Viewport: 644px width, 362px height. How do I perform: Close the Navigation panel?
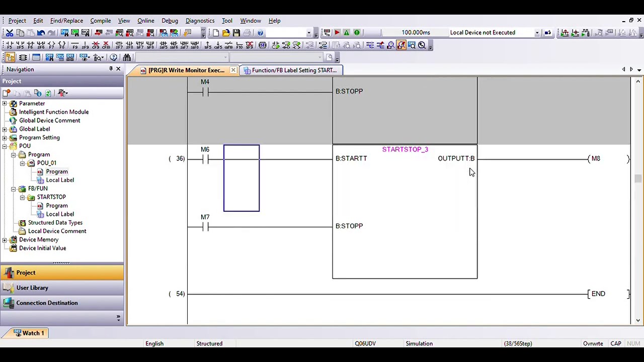coord(119,69)
